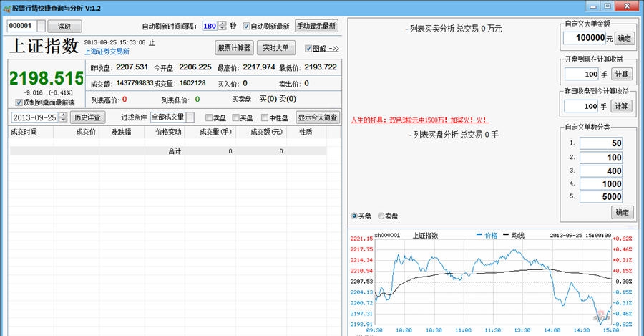Viewport: 644px width, 336px height.
Task: Toggle the 顶制到桌面最前端 always-on-top checkbox
Action: (19, 102)
